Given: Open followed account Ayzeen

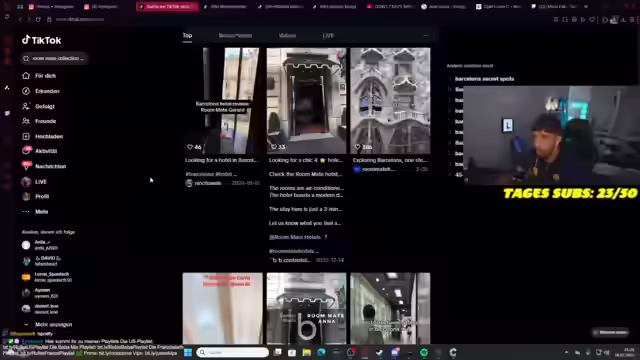Looking at the screenshot, I should (40, 293).
